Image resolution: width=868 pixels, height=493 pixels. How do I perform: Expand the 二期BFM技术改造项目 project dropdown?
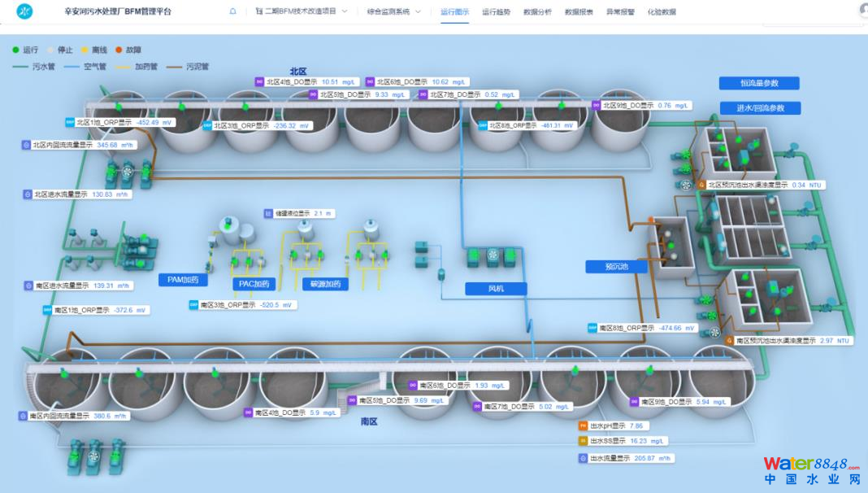pos(302,11)
